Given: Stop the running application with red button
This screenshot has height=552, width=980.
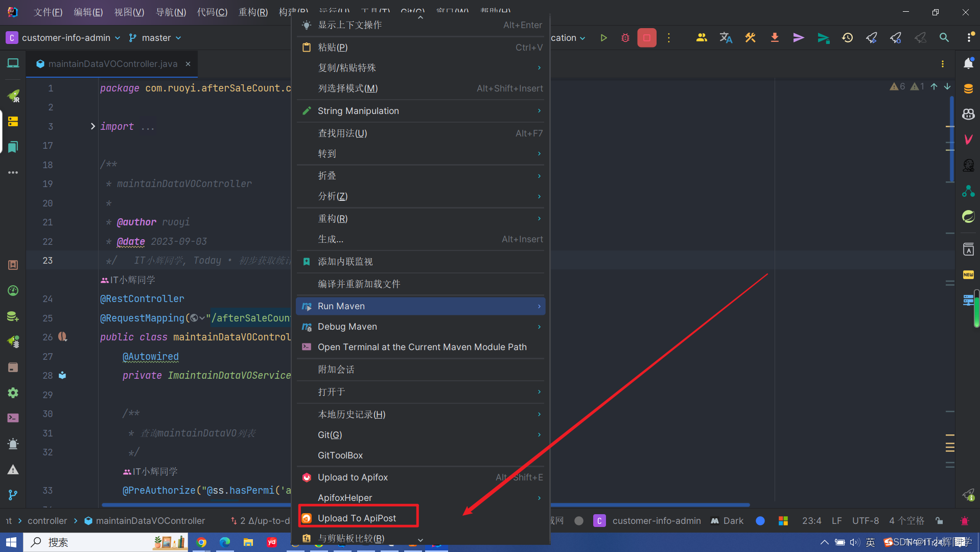Looking at the screenshot, I should (x=647, y=38).
